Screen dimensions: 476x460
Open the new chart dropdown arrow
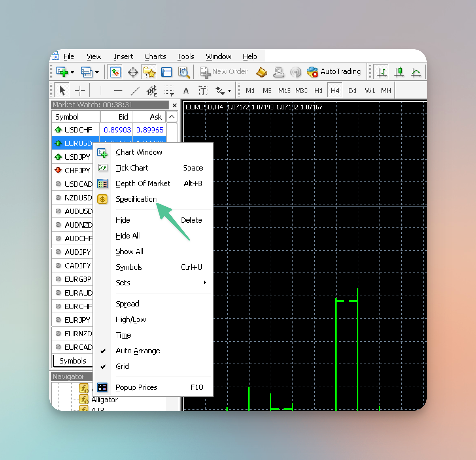pyautogui.click(x=72, y=72)
